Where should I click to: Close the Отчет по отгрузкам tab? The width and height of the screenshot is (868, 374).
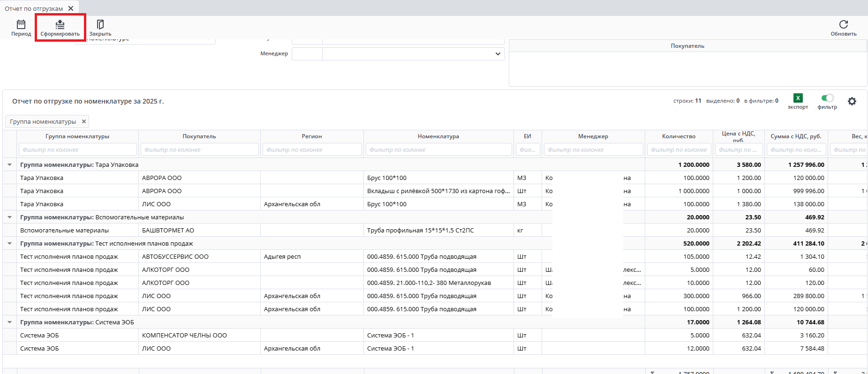coord(71,8)
